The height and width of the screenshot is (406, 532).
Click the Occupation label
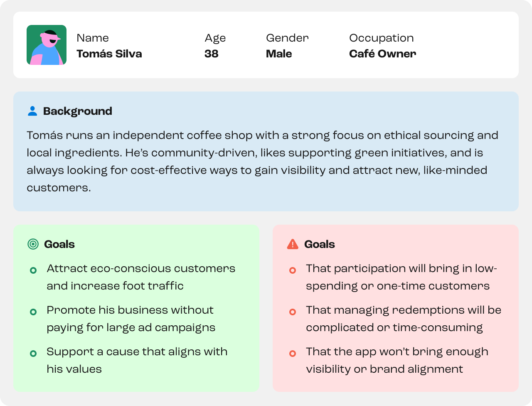[x=382, y=38]
